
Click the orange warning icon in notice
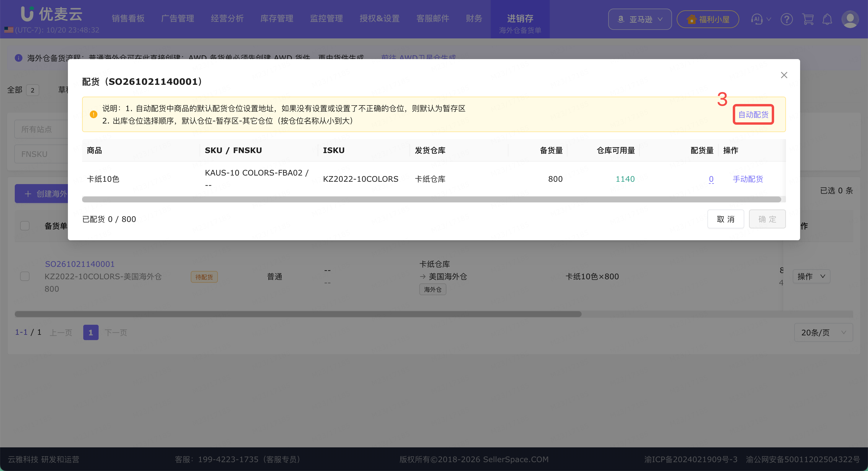93,114
